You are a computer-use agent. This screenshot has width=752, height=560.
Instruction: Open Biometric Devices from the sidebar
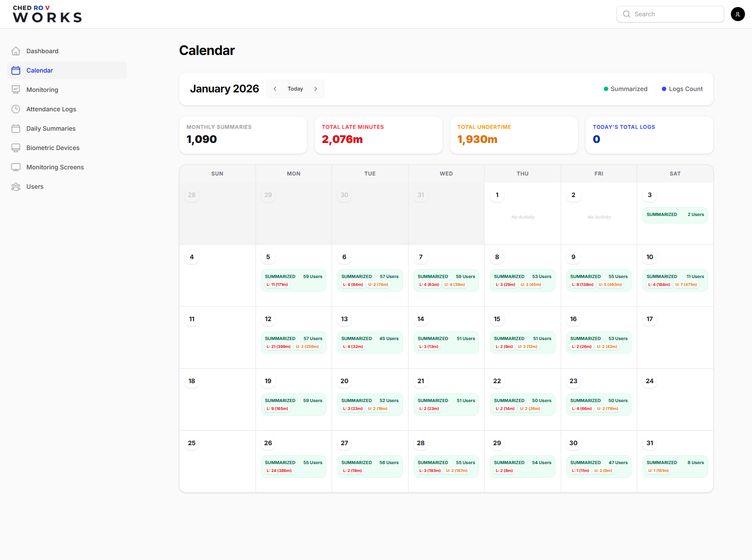coord(53,147)
